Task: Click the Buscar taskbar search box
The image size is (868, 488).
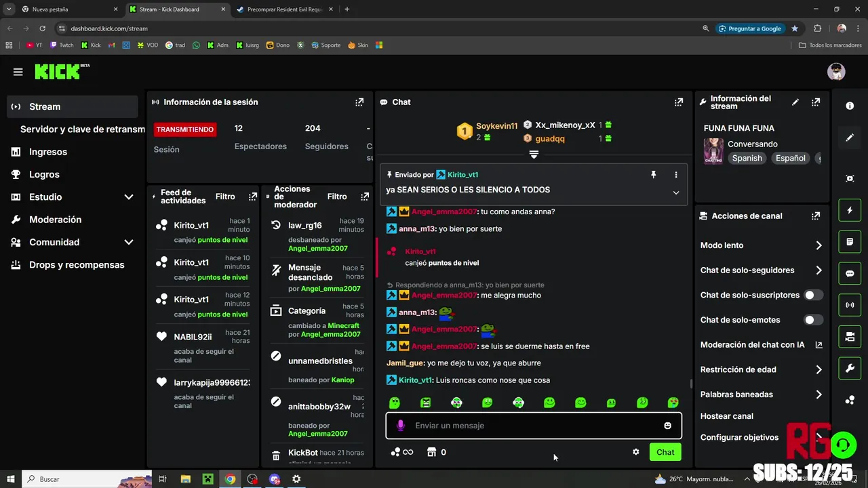Action: click(x=87, y=479)
